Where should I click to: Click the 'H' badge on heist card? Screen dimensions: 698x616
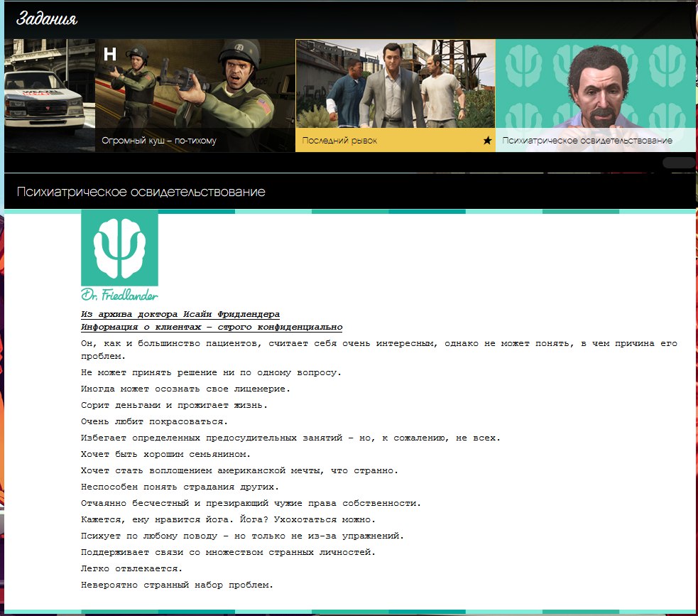(110, 54)
